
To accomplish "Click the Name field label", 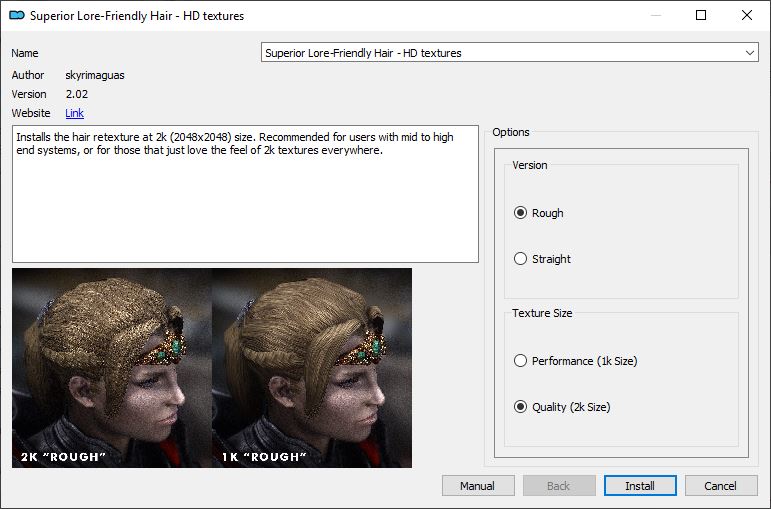I will coord(25,53).
